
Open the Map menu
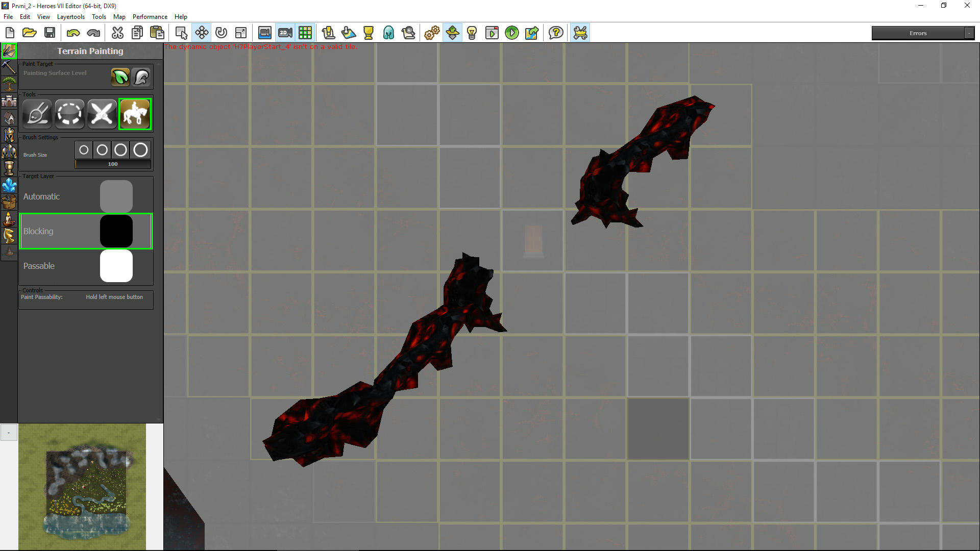point(119,17)
